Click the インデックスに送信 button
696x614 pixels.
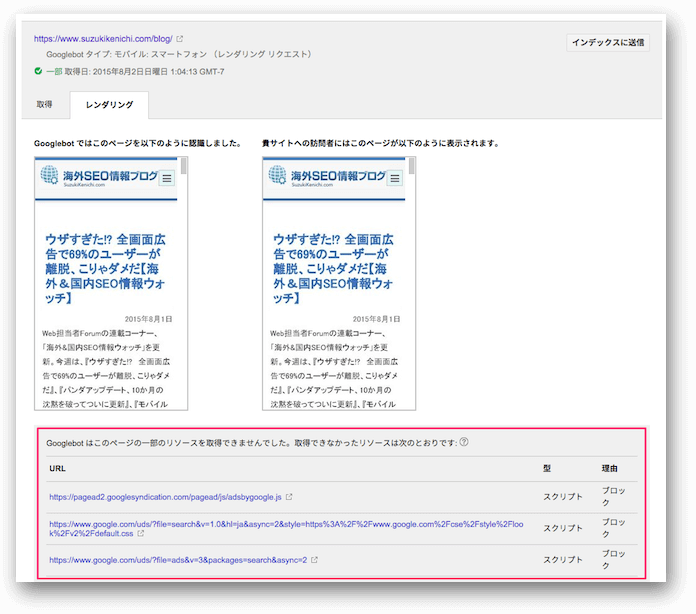tap(608, 43)
